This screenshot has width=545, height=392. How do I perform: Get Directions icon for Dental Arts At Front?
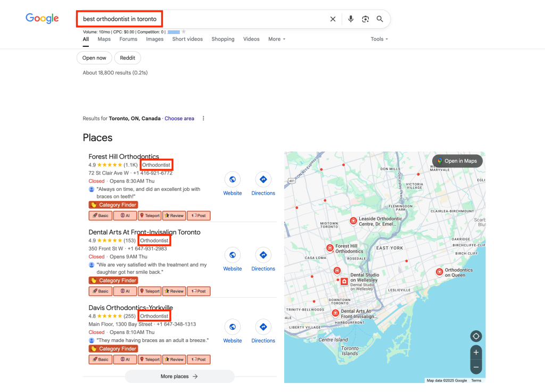coord(263,255)
